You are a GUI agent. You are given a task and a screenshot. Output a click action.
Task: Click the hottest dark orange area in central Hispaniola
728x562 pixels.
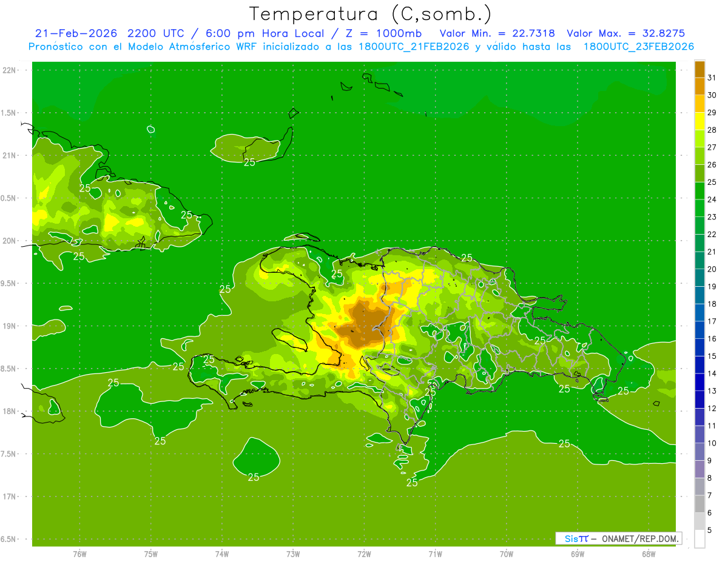[x=366, y=324]
